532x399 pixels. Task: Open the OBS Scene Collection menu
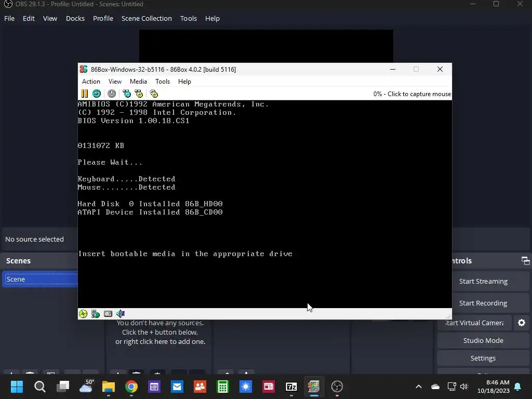pos(147,18)
